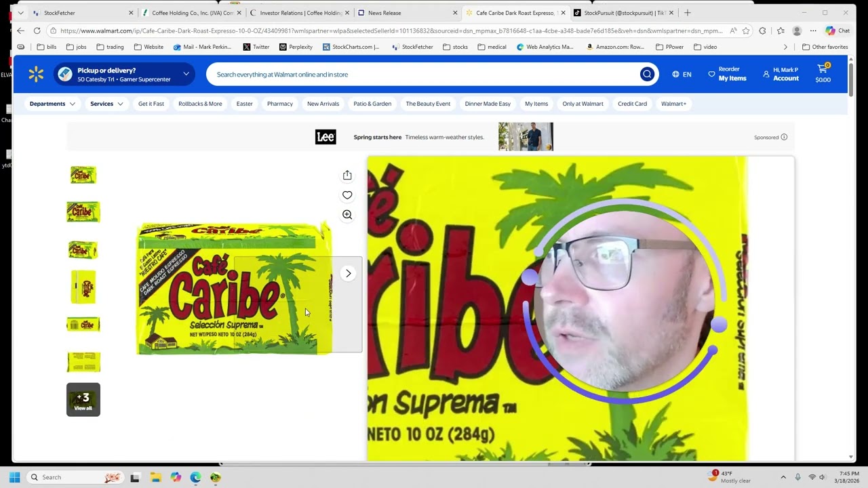
Task: Switch to News Release tab
Action: [x=408, y=13]
